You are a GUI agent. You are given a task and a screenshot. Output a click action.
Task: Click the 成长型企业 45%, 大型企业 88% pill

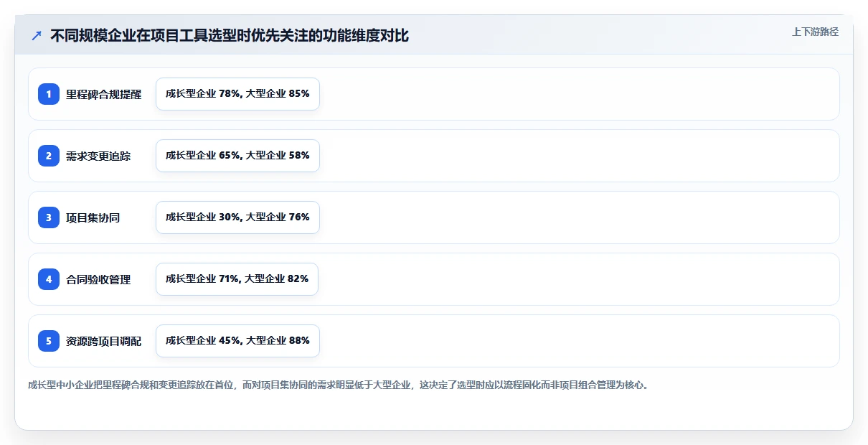237,341
